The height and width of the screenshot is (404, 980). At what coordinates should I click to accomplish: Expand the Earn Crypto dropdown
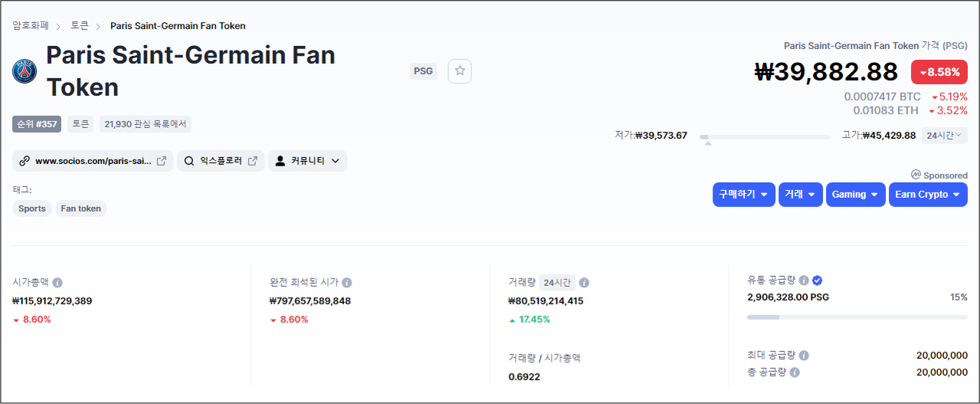point(927,195)
